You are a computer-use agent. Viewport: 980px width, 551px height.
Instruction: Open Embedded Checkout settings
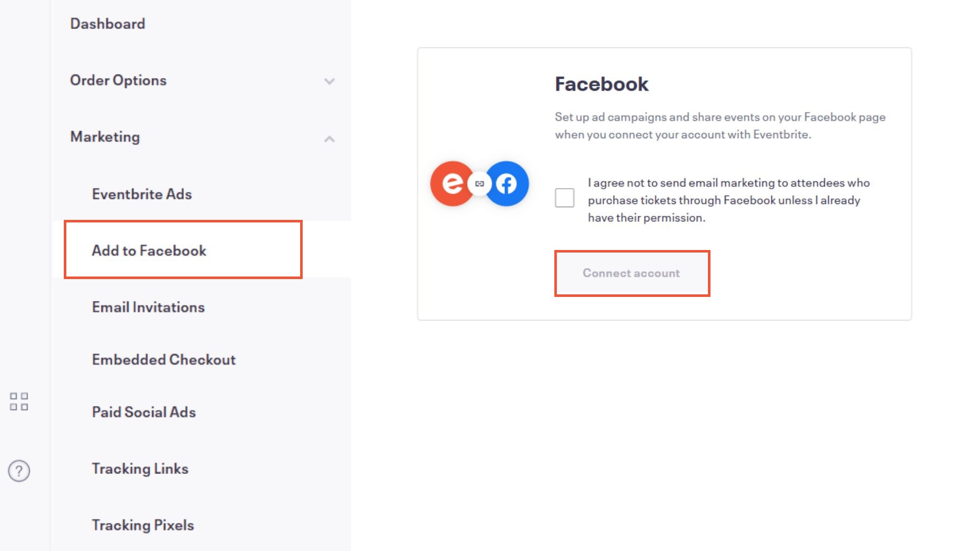163,360
